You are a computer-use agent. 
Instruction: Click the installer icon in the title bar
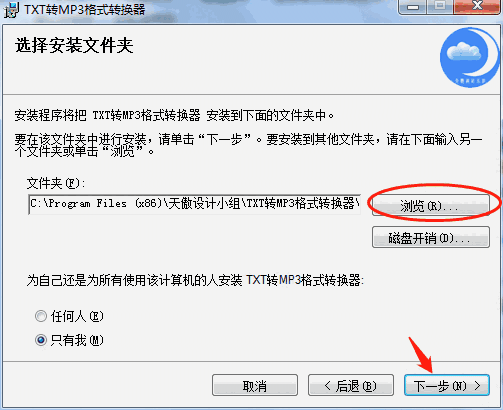11,10
